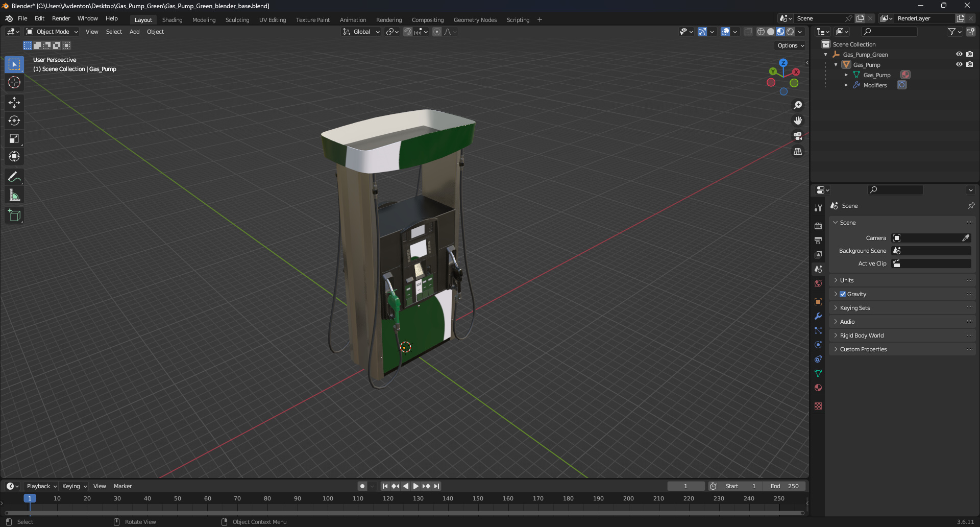Hide the Gas_Pump_Green collection with eye icon
Screen dimensions: 980x527
coord(959,54)
